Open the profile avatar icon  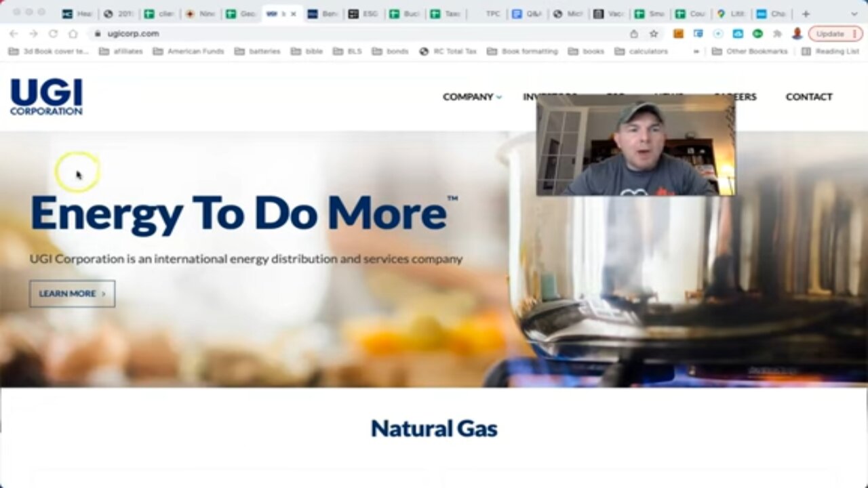click(797, 33)
